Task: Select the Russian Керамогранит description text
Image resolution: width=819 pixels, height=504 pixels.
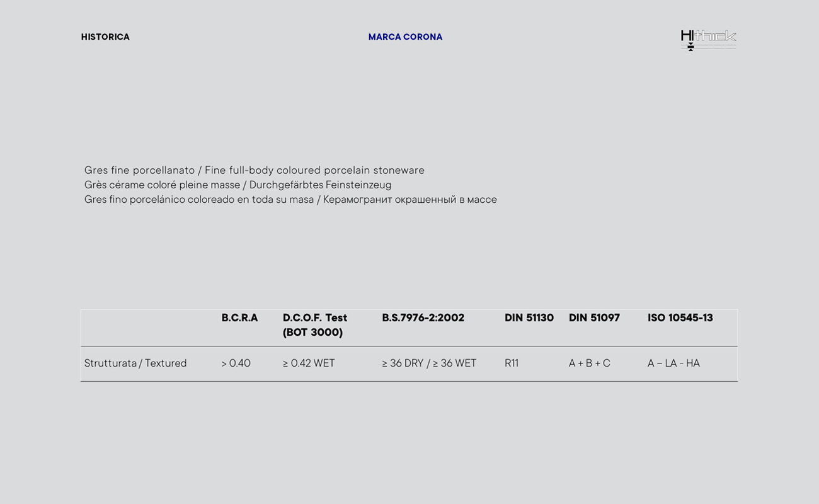Action: [x=409, y=200]
